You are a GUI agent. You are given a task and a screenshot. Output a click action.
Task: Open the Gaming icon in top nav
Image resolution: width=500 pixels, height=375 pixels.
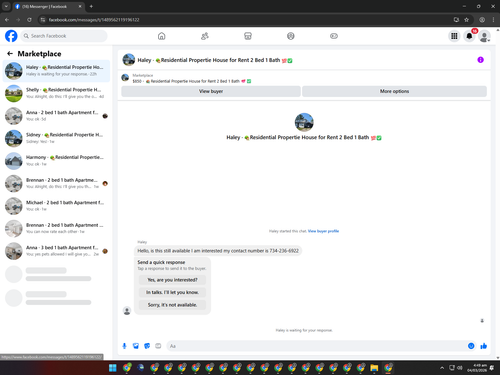tap(334, 36)
